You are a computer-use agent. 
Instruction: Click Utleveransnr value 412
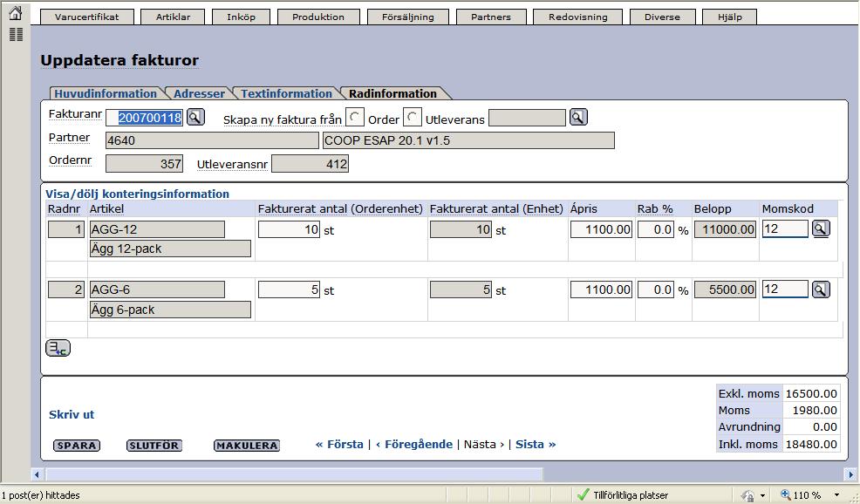coord(310,163)
